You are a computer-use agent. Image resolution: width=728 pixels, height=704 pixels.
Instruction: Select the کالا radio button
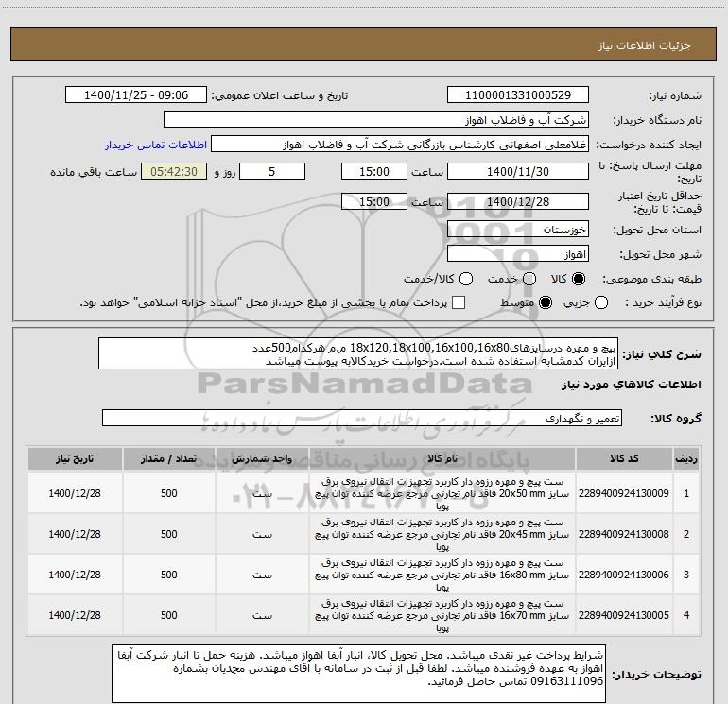[579, 279]
